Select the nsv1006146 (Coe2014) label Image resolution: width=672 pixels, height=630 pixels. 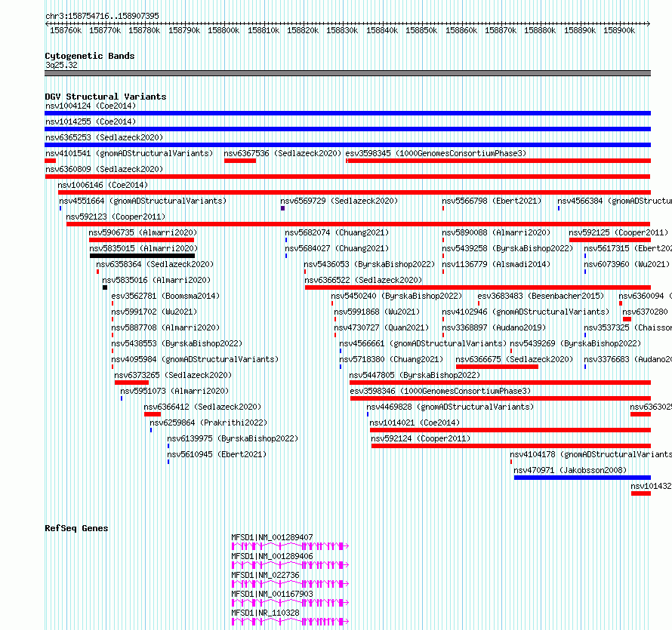103,185
